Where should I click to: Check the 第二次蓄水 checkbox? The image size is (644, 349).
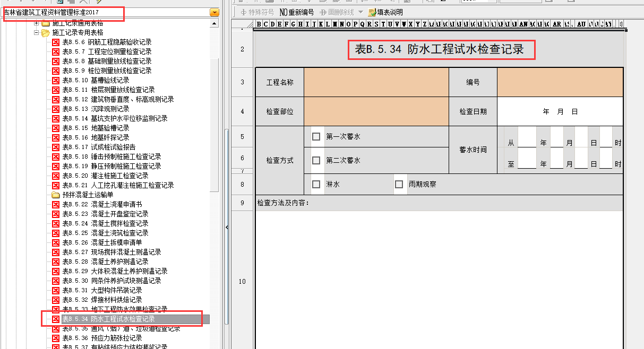[316, 160]
